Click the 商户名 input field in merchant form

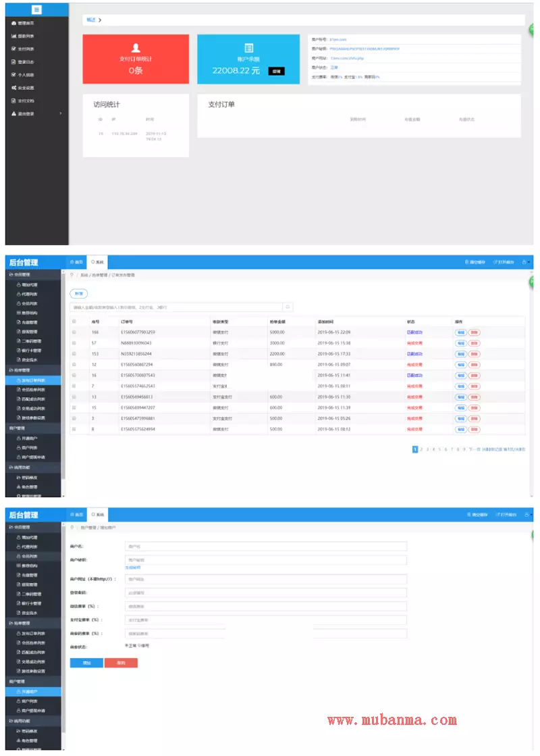(x=265, y=546)
